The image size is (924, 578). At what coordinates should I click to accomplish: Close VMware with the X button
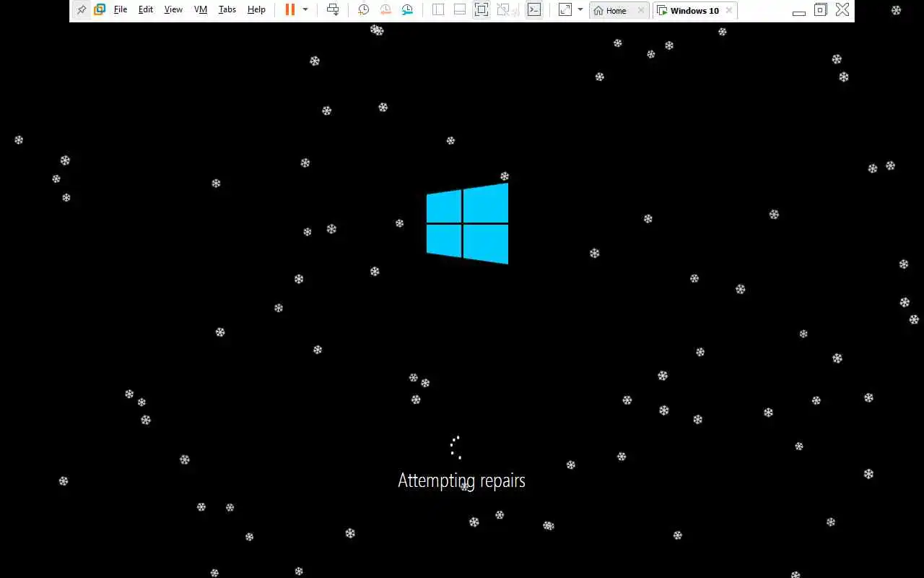click(842, 10)
